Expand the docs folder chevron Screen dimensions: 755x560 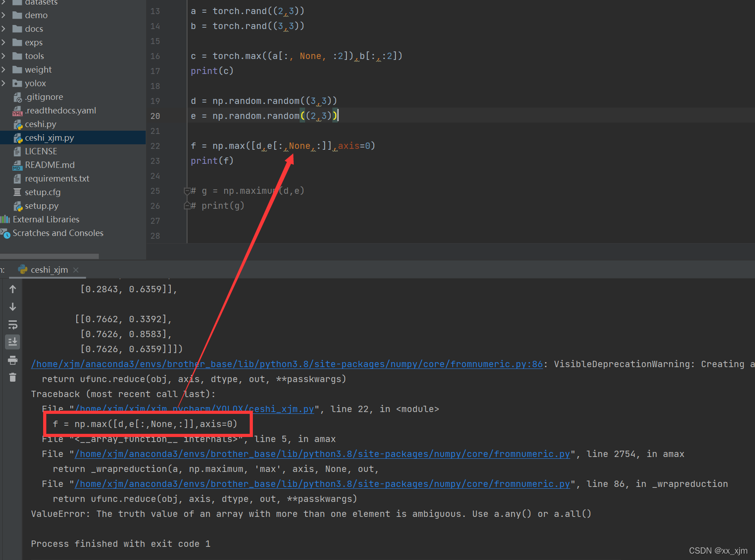click(4, 29)
